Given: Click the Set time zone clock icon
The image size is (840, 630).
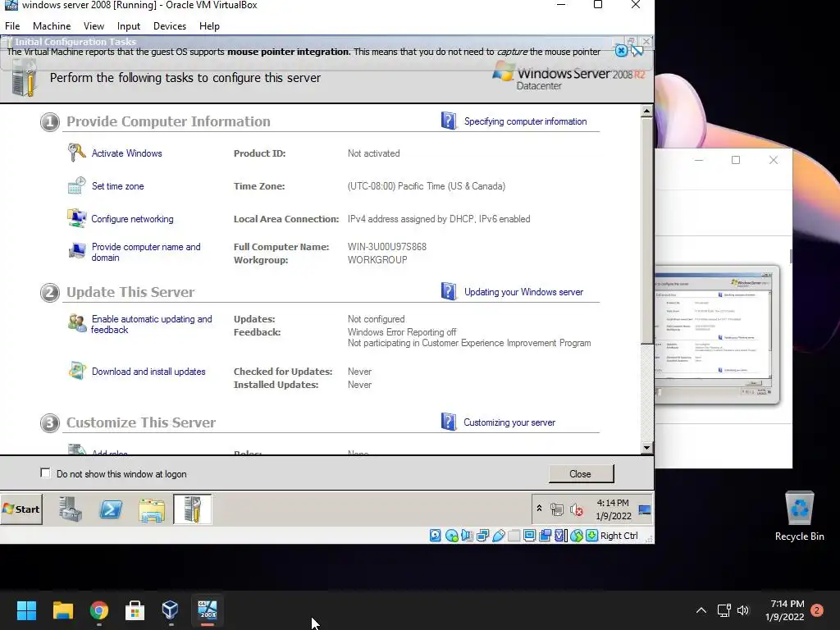Looking at the screenshot, I should point(76,185).
